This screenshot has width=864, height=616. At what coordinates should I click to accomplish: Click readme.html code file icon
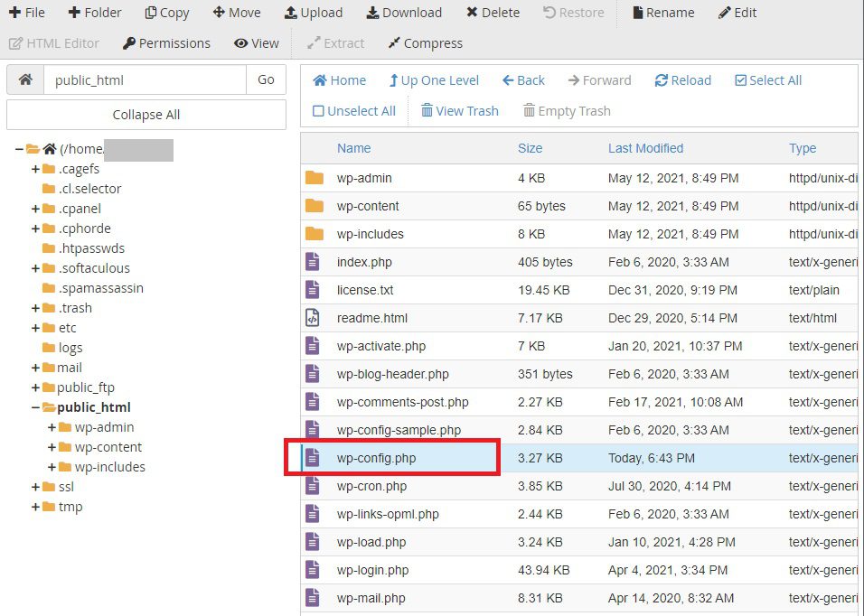(x=313, y=318)
